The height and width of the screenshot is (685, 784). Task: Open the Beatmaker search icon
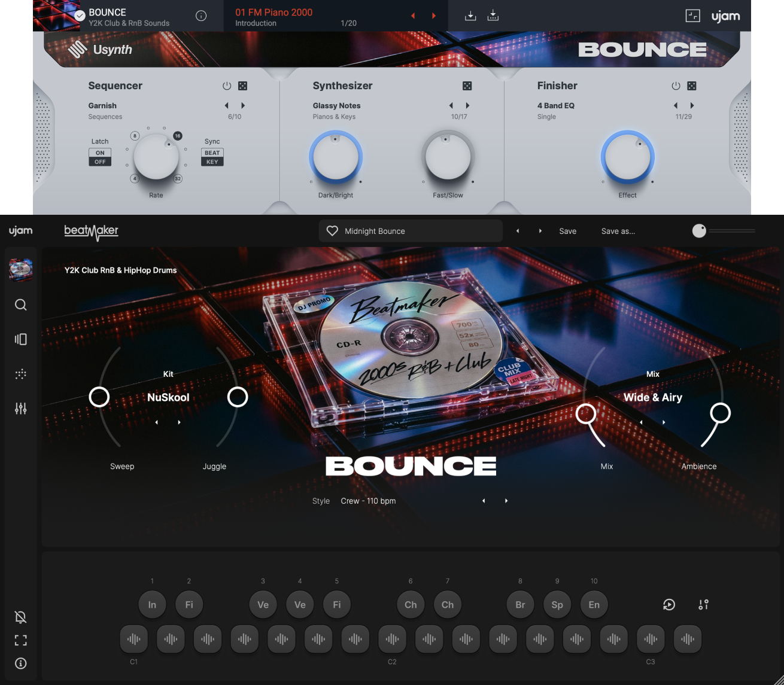[x=21, y=305]
